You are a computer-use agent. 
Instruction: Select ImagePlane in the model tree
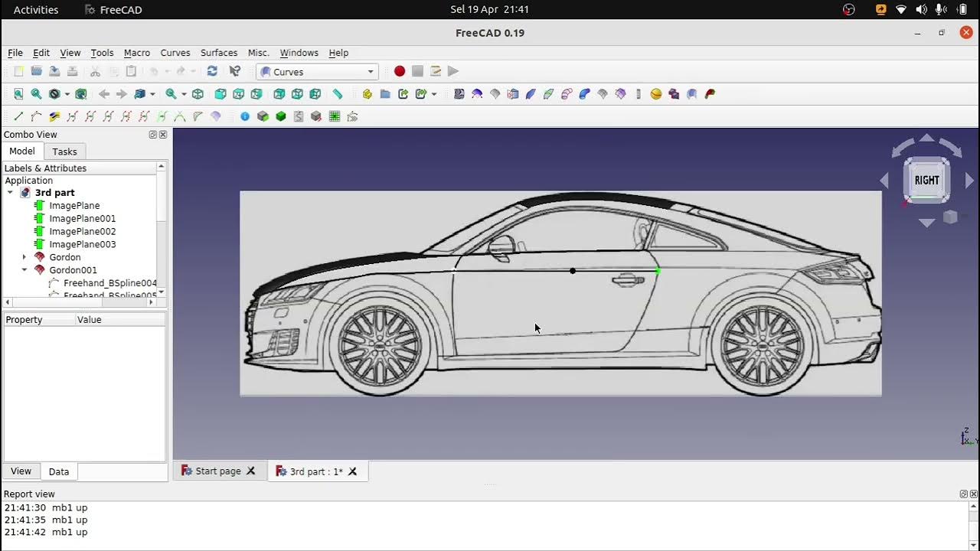tap(74, 206)
